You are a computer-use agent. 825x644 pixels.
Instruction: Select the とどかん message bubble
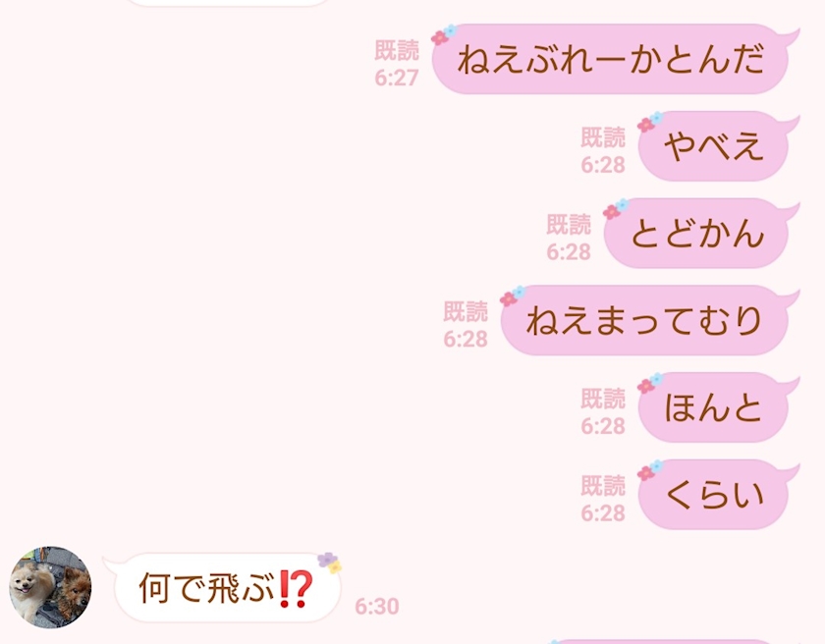point(698,234)
